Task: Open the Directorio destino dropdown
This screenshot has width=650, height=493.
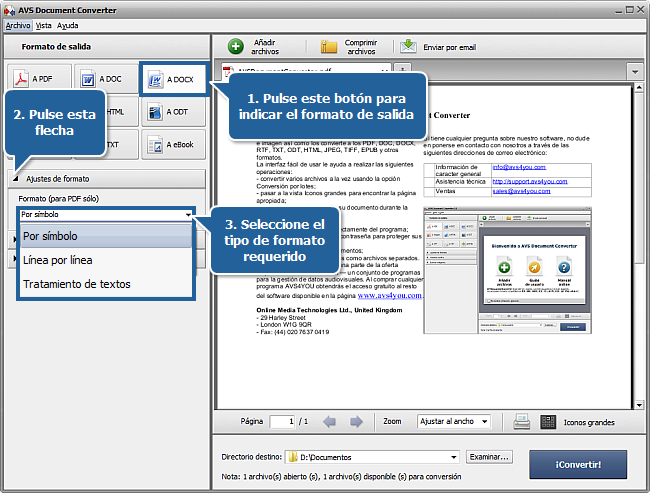Action: pyautogui.click(x=372, y=457)
